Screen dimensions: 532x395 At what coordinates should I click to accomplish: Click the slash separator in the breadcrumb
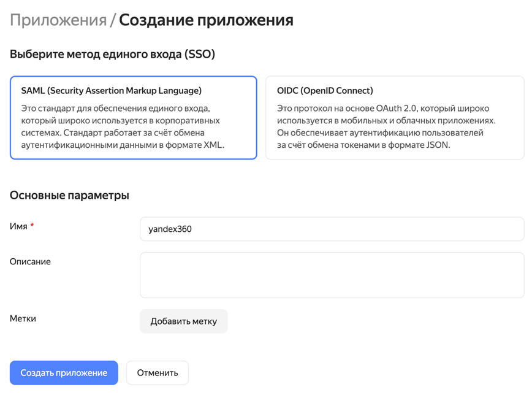pyautogui.click(x=113, y=20)
